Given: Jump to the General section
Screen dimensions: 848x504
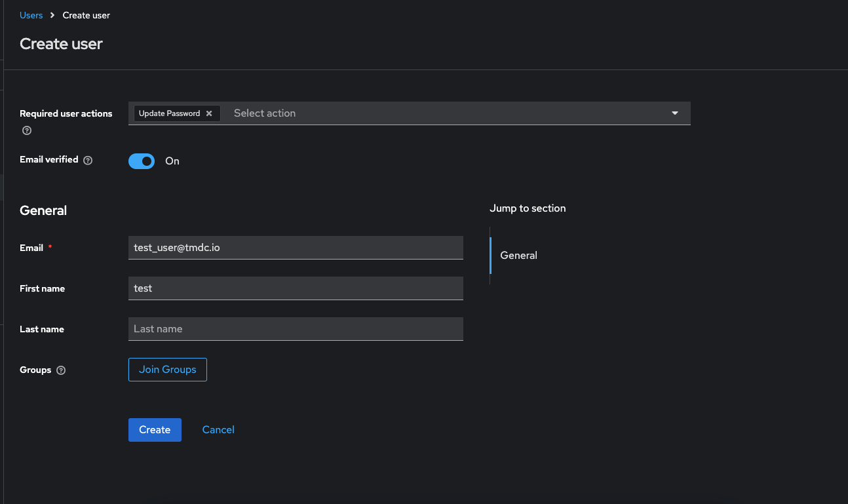Looking at the screenshot, I should click(x=518, y=256).
